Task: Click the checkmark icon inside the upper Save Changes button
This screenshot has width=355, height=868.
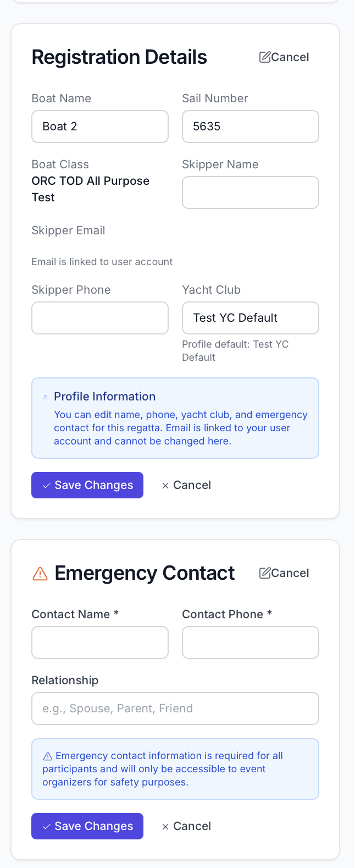Action: coord(47,485)
